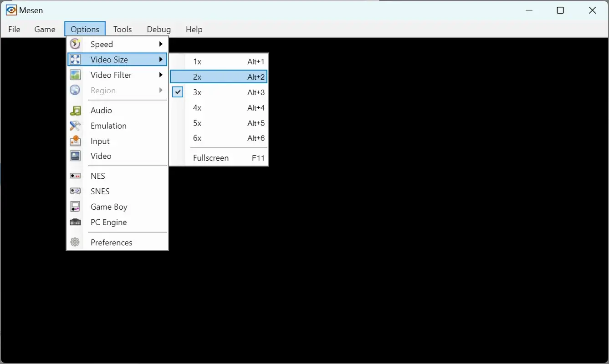Click the Audio music note icon

(75, 110)
